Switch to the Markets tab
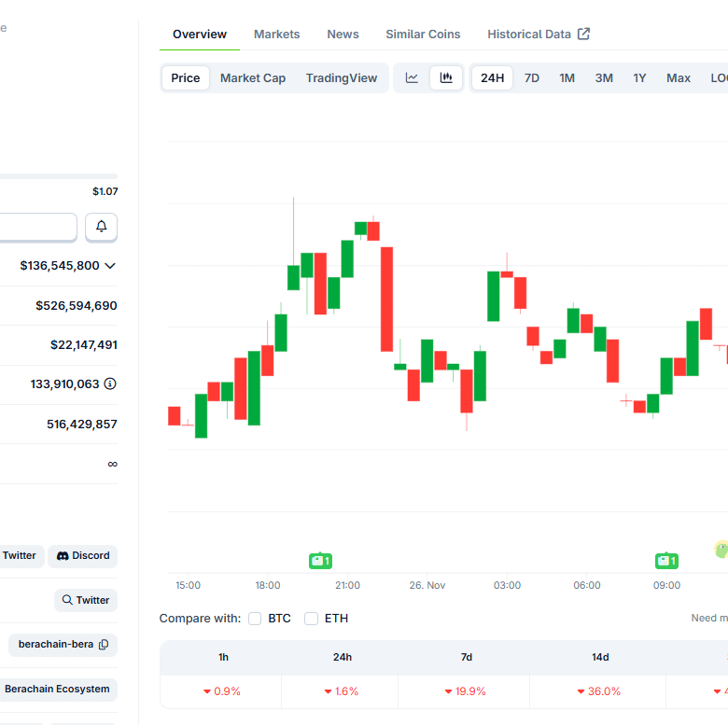 click(277, 35)
